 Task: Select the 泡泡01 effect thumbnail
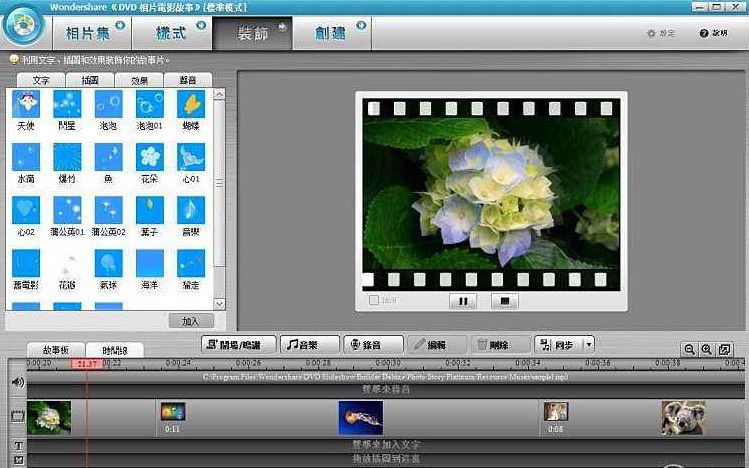tap(150, 104)
